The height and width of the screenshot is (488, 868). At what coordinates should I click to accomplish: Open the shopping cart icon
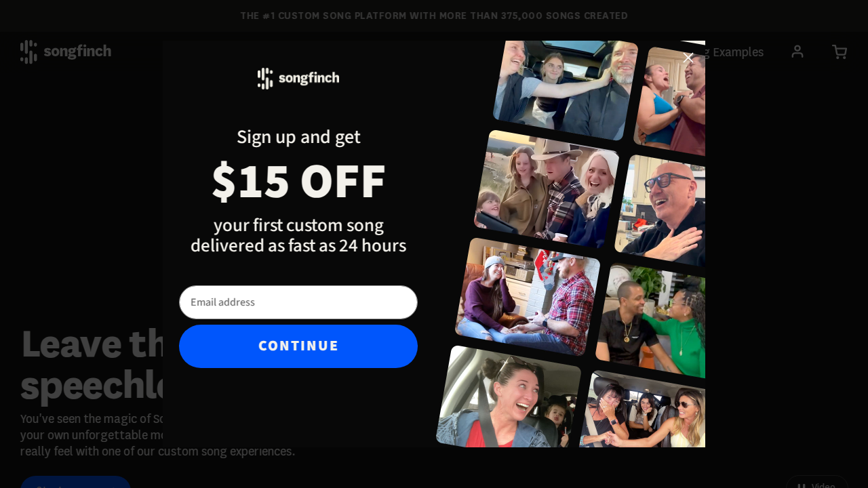840,52
